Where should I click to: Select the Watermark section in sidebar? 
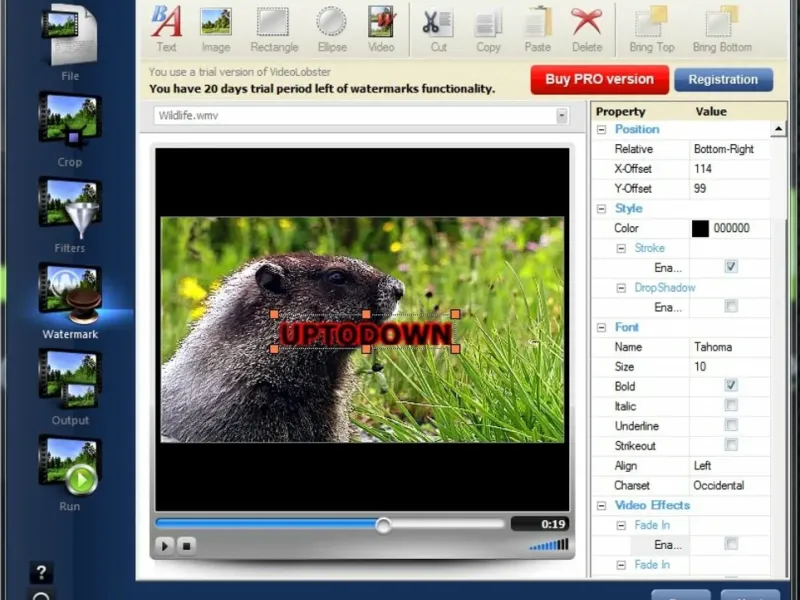pyautogui.click(x=70, y=302)
